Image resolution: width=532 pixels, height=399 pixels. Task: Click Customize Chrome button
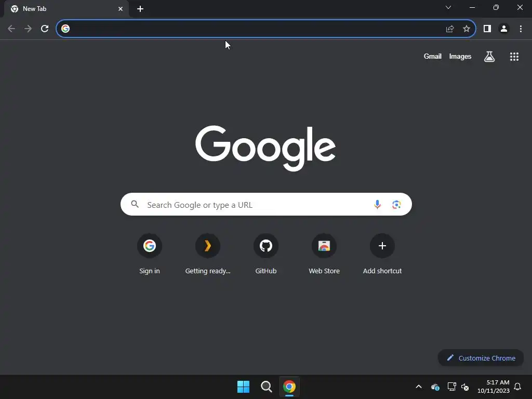pos(481,358)
